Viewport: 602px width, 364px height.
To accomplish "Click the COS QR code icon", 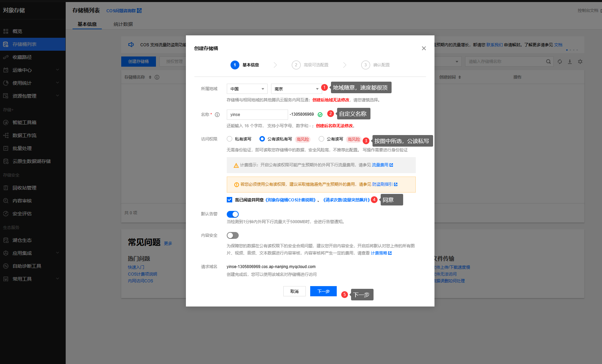I will [x=139, y=11].
